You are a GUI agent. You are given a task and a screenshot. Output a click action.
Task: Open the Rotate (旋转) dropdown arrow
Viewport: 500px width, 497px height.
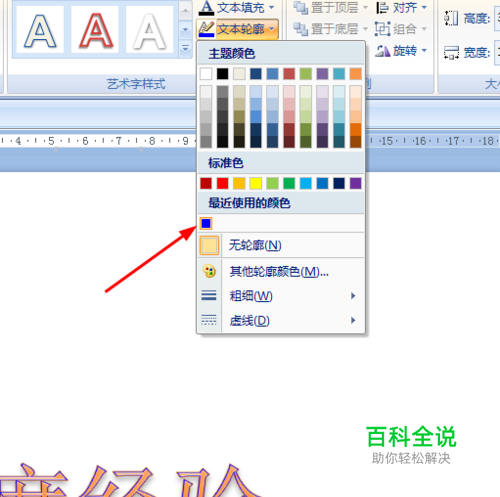tap(424, 51)
